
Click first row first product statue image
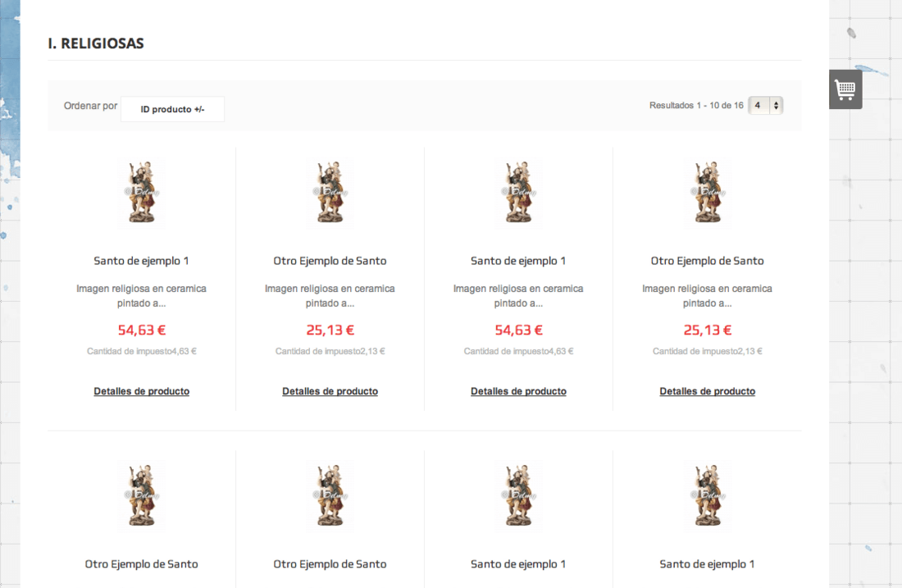pyautogui.click(x=142, y=192)
